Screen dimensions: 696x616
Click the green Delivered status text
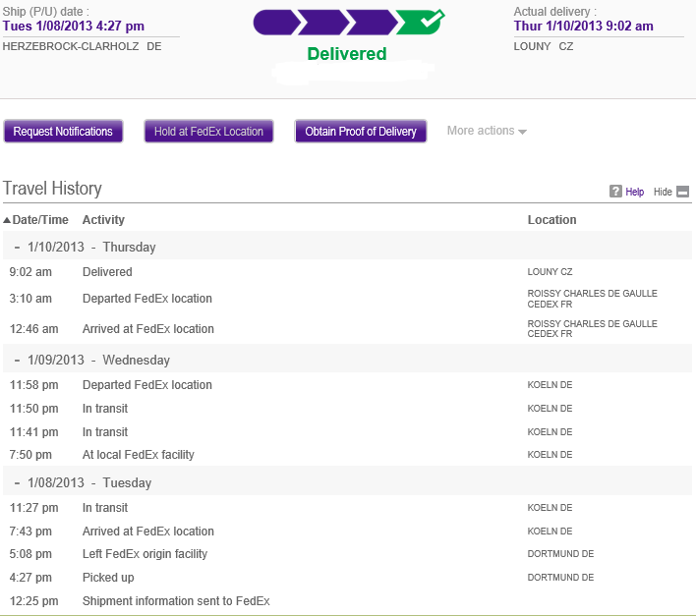click(x=347, y=54)
